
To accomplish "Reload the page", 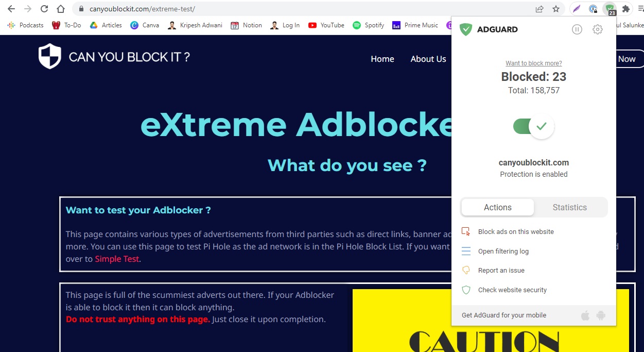I will (44, 9).
